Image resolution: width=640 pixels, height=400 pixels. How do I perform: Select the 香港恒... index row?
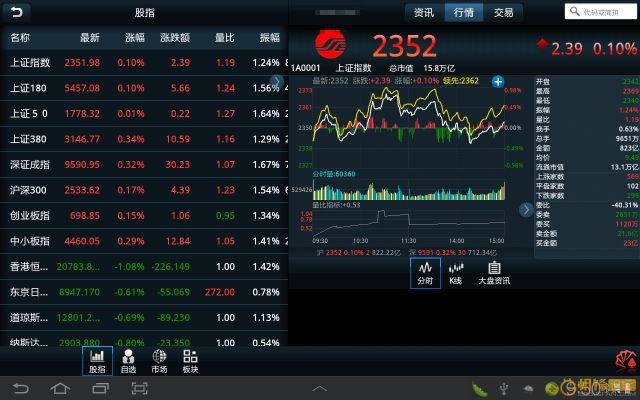click(x=144, y=267)
